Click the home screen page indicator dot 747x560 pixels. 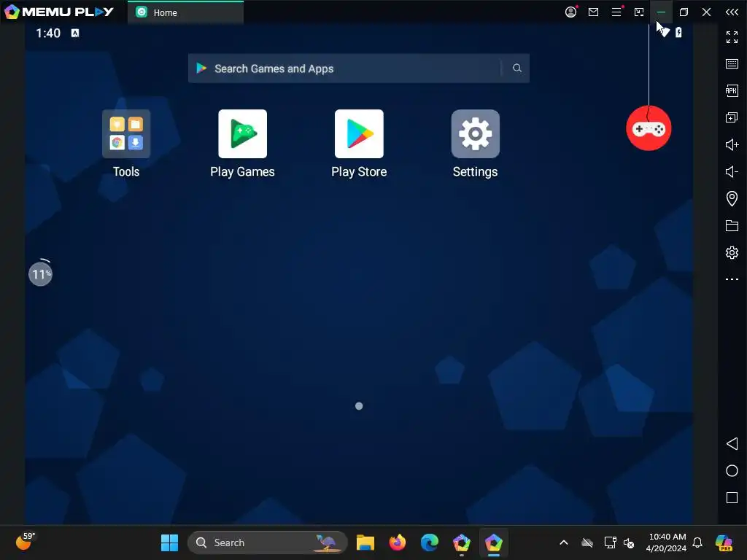(x=359, y=405)
